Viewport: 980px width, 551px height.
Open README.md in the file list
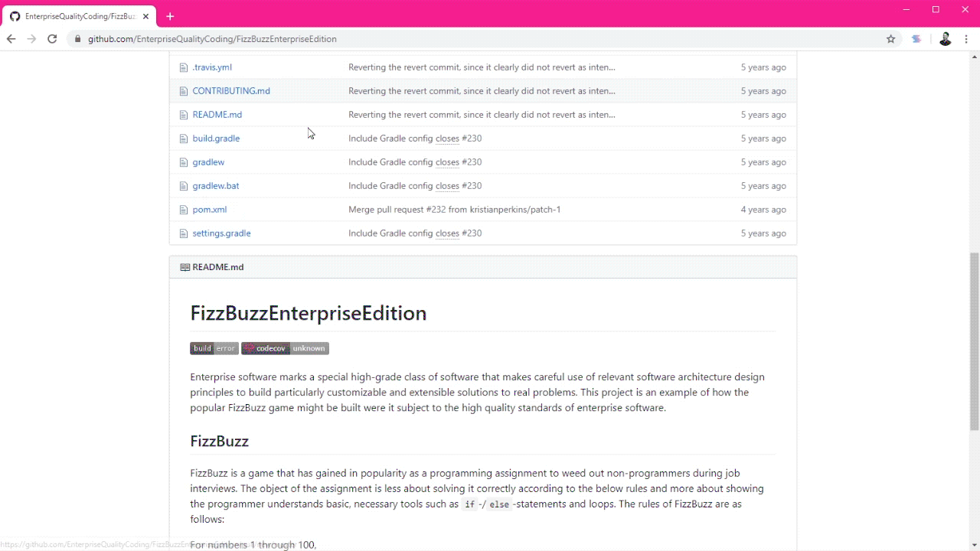click(217, 115)
